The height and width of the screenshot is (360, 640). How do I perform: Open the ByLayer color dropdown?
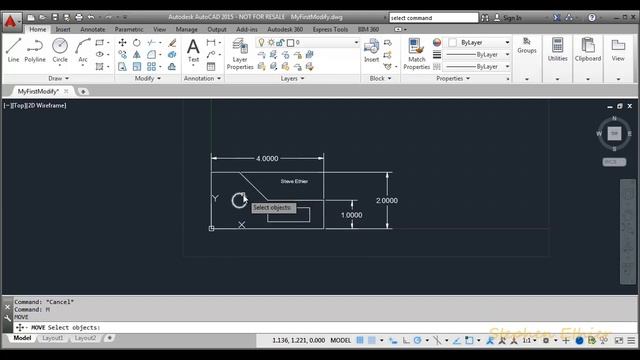coord(507,42)
